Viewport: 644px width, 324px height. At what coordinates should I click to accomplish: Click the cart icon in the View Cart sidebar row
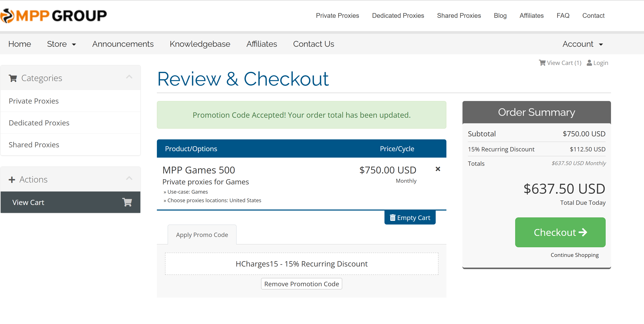click(127, 202)
